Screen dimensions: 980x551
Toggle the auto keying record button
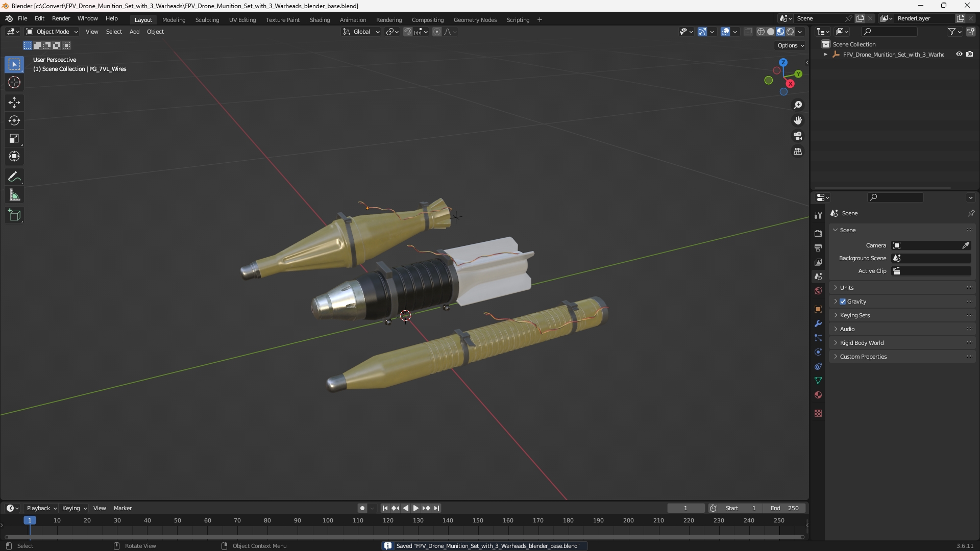(x=362, y=508)
